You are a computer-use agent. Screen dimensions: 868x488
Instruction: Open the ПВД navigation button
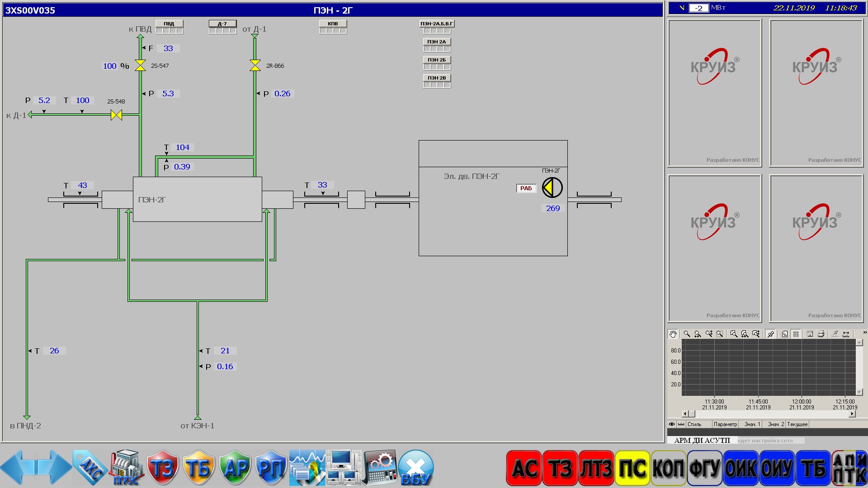pyautogui.click(x=169, y=23)
